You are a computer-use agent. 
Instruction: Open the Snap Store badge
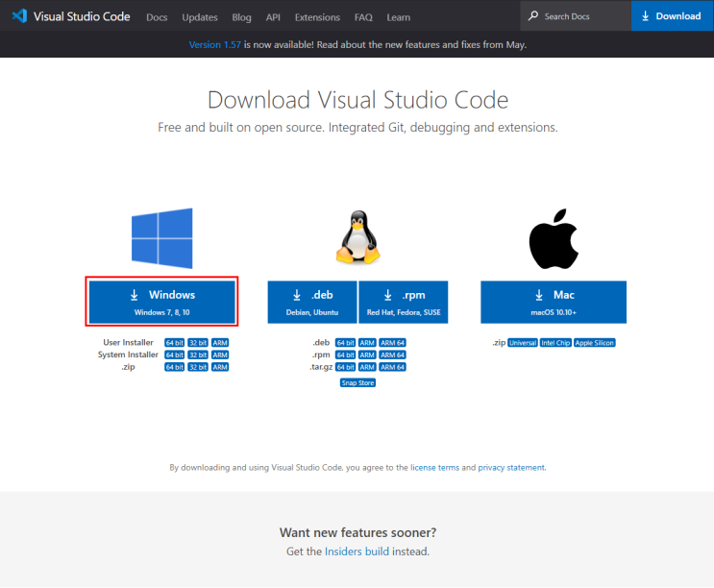[x=357, y=382]
